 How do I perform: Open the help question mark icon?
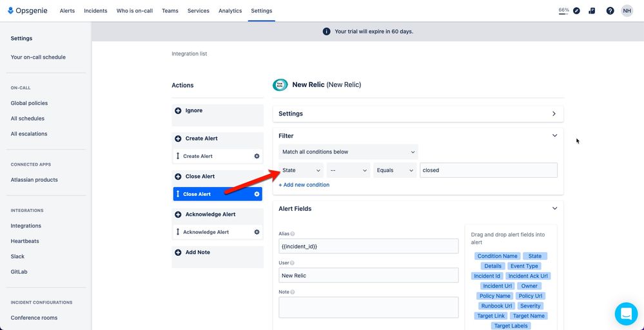(610, 11)
